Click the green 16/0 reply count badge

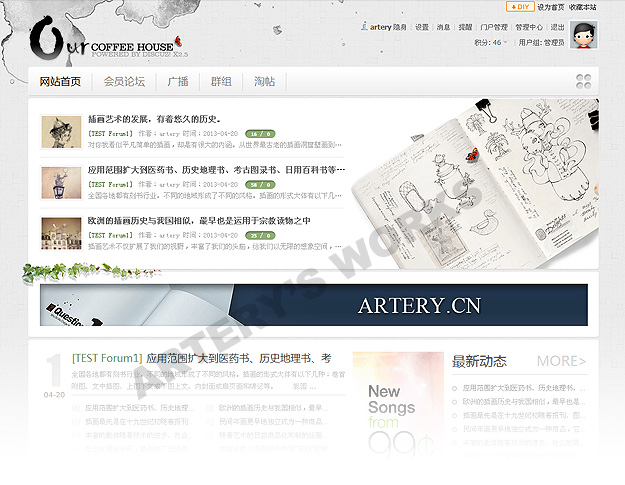pos(260,132)
